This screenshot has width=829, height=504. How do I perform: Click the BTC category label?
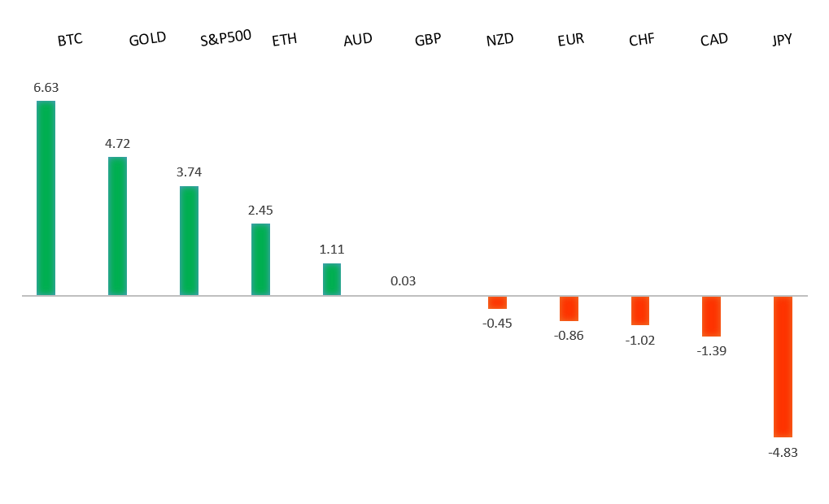point(70,40)
